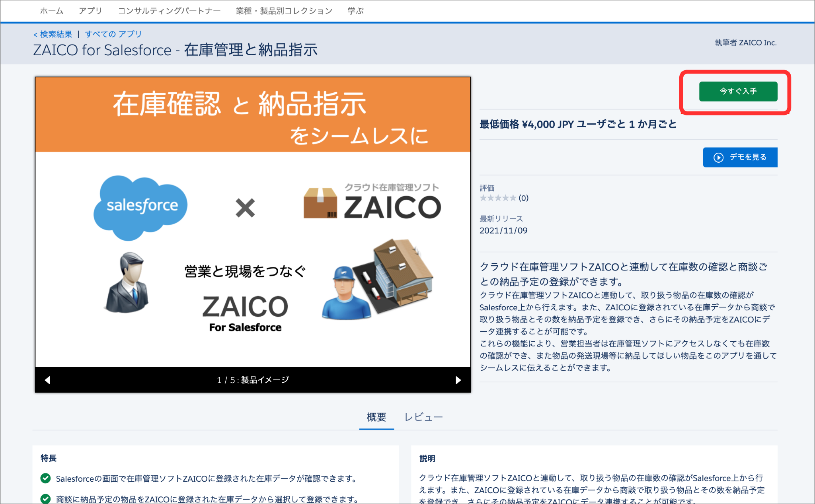The width and height of the screenshot is (815, 504).
Task: Click the rating stars under 評価
Action: pos(498,198)
